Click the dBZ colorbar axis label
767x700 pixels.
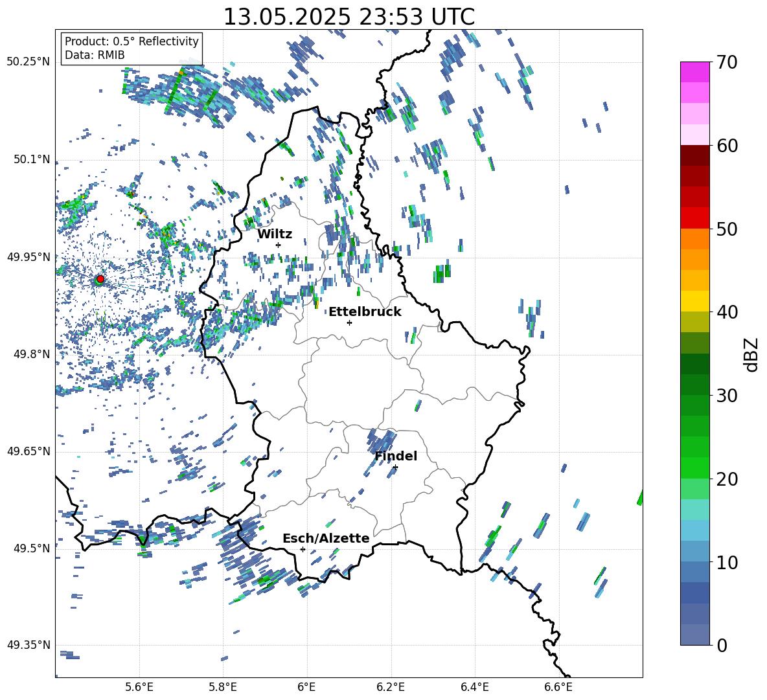(752, 354)
